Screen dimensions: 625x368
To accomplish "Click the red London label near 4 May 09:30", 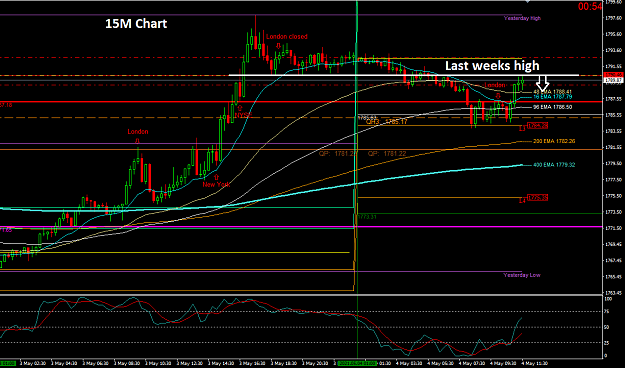I will [x=494, y=85].
